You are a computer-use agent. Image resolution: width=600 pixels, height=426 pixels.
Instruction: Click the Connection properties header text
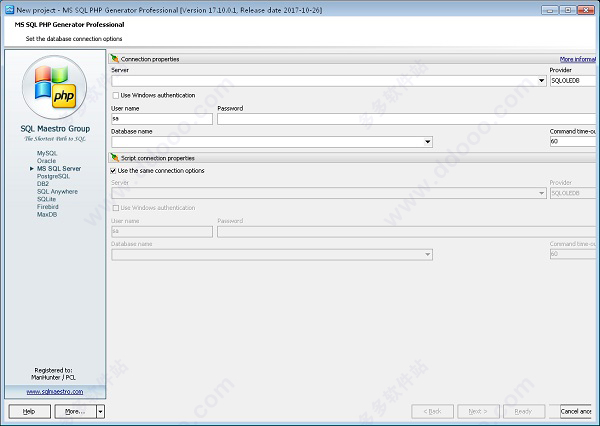tap(150, 59)
